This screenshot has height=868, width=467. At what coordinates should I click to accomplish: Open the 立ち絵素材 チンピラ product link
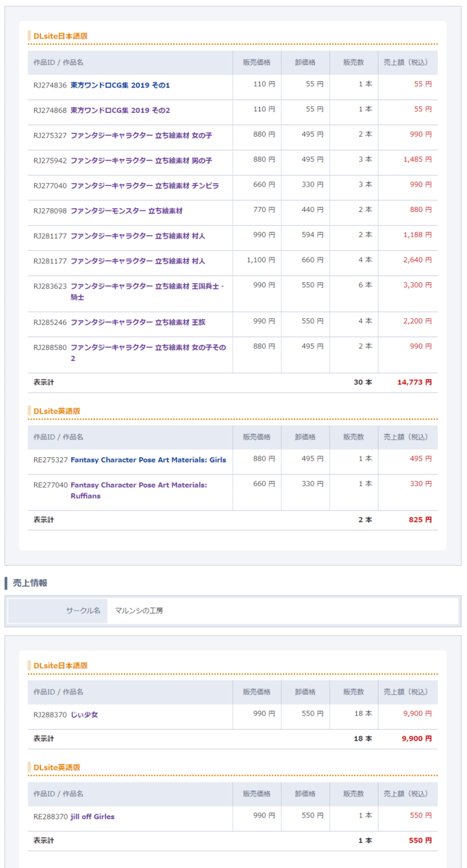[145, 186]
